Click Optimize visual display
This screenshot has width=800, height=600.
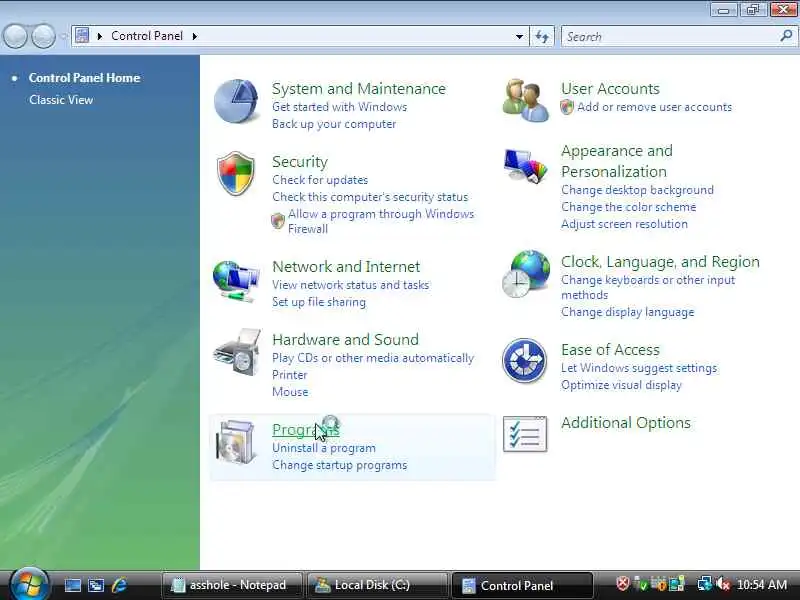(x=621, y=385)
